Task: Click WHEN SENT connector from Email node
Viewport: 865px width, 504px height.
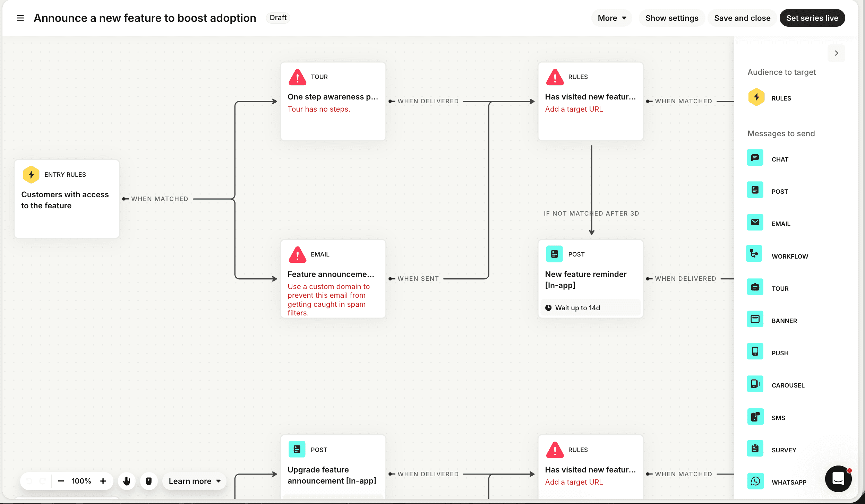Action: [x=418, y=279]
